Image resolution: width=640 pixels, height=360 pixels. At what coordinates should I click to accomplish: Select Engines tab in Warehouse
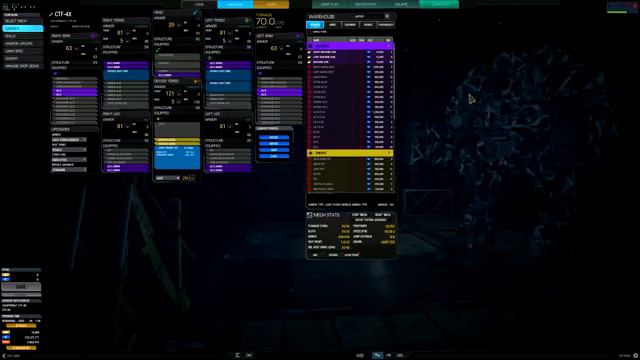[x=368, y=25]
